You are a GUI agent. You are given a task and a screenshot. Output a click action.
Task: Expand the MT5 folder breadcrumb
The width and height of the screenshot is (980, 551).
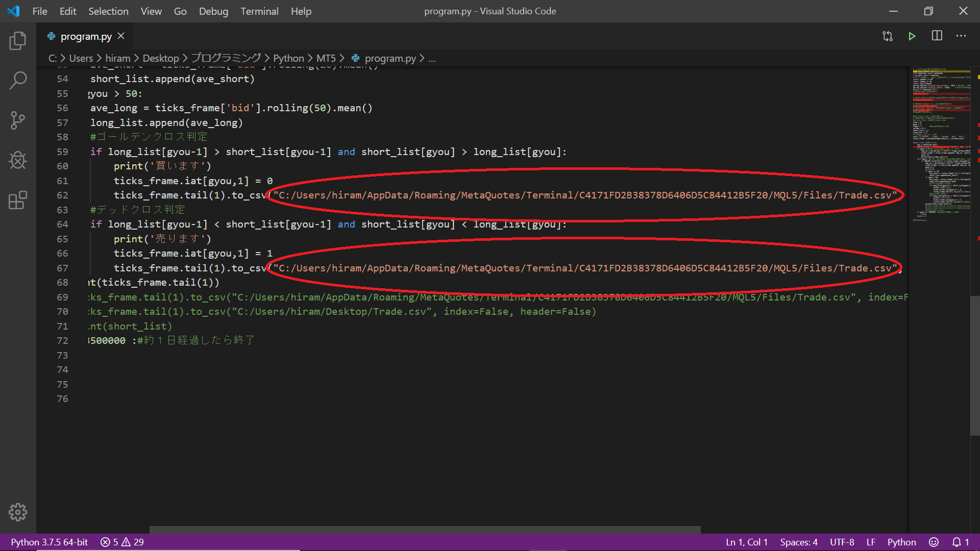tap(326, 59)
